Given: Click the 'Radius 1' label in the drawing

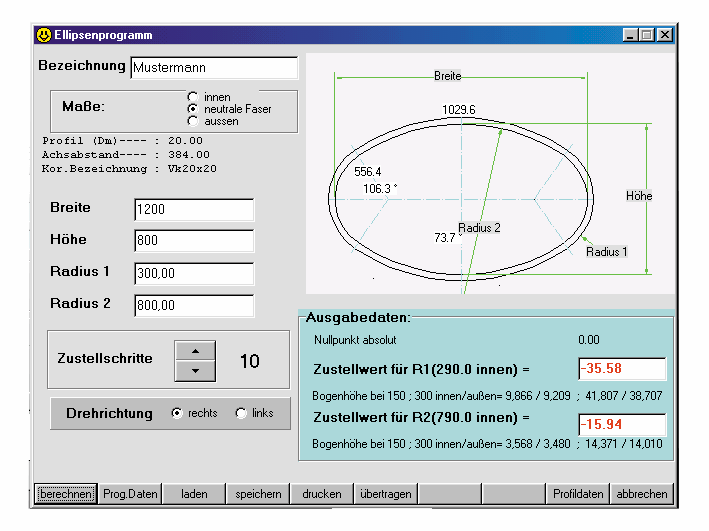Looking at the screenshot, I should point(607,252).
